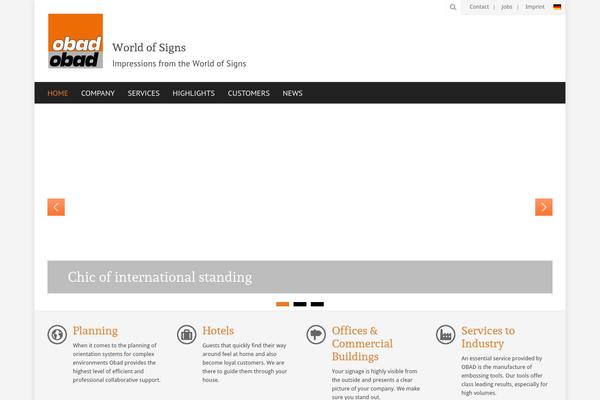The height and width of the screenshot is (400, 600).
Task: Click the Obad logo
Action: (x=75, y=41)
